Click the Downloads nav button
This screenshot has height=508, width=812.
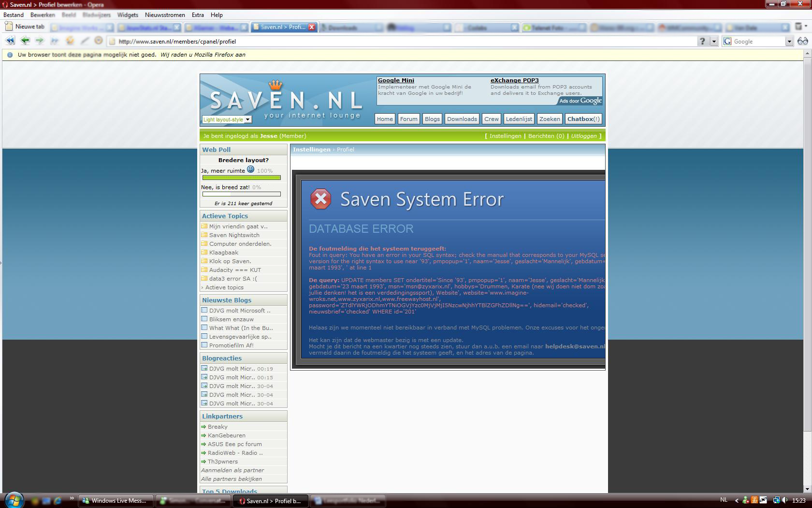pyautogui.click(x=462, y=119)
